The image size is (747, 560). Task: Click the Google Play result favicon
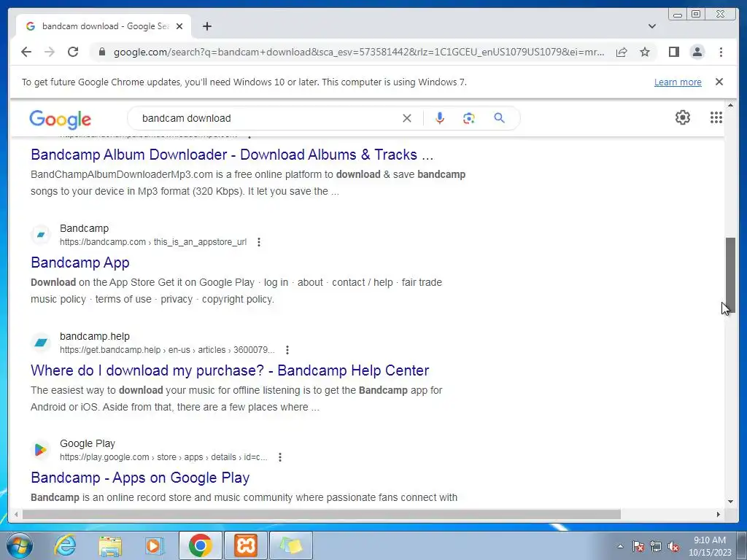(x=41, y=449)
